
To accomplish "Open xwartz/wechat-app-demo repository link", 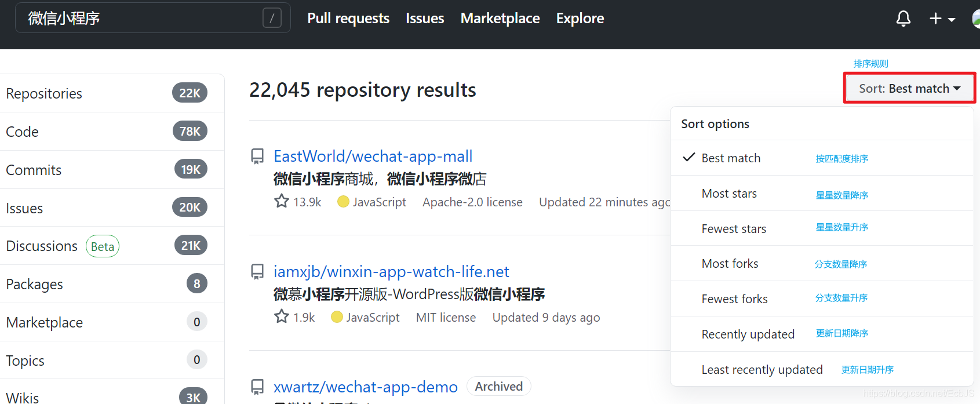I will [365, 387].
